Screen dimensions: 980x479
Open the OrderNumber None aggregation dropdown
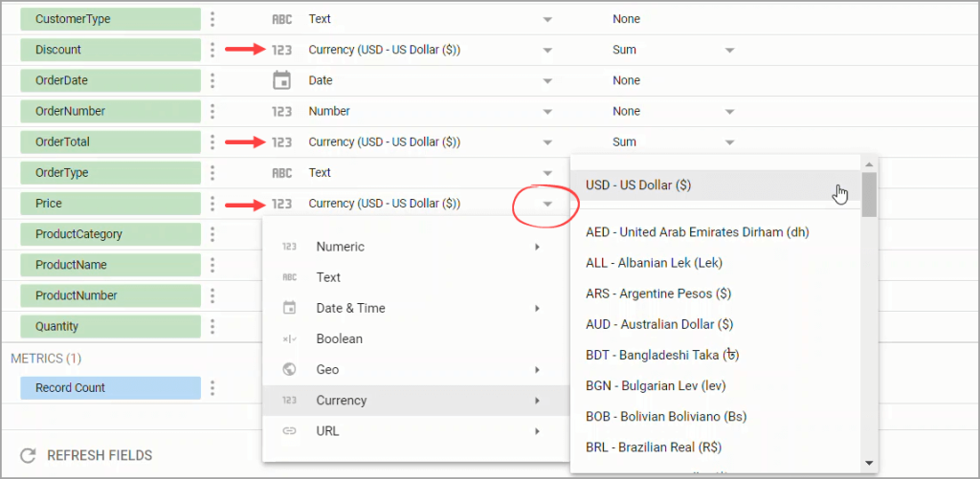[729, 111]
